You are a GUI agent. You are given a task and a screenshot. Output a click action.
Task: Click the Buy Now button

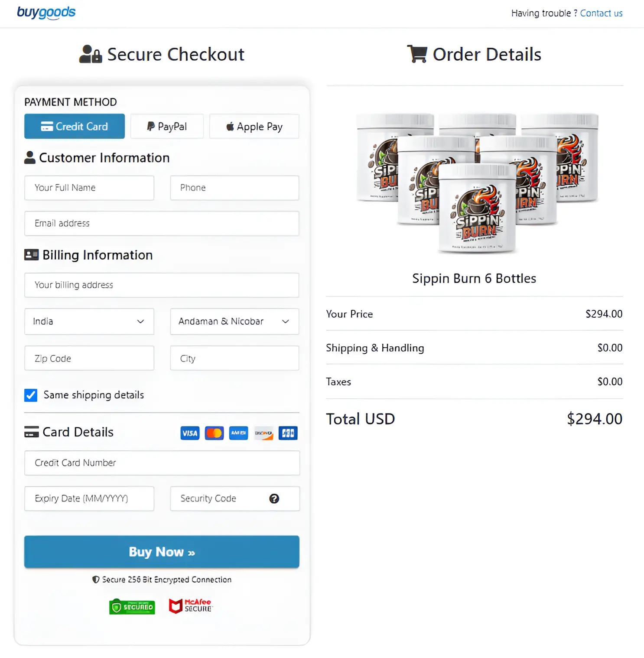[x=162, y=552]
